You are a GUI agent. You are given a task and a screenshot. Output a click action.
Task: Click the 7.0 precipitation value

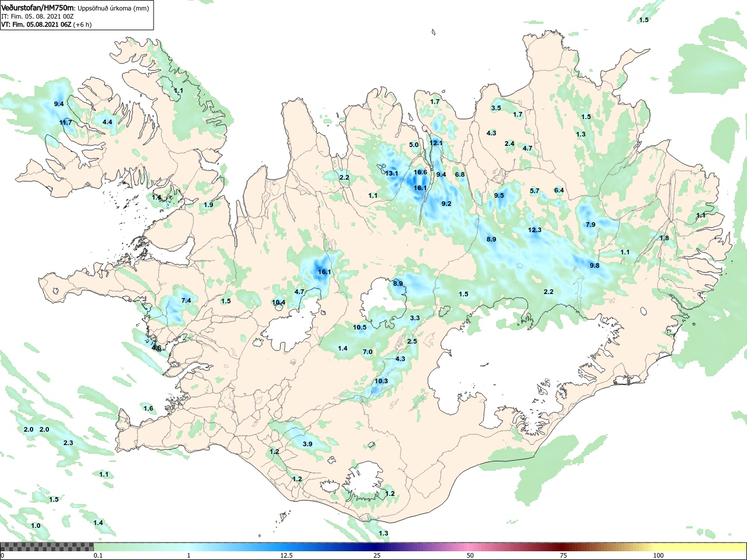368,352
